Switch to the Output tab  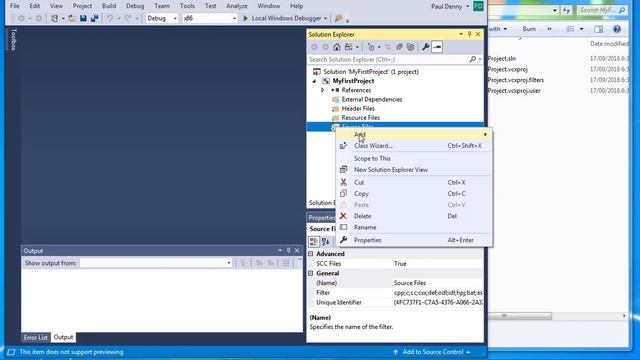pos(63,338)
